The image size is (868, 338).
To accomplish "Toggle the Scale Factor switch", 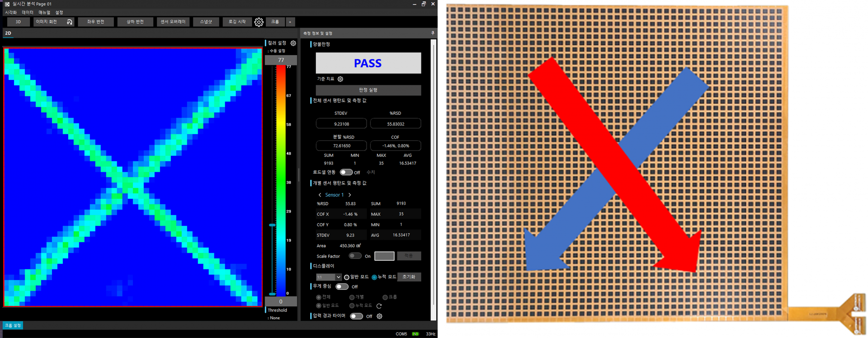I will click(355, 256).
